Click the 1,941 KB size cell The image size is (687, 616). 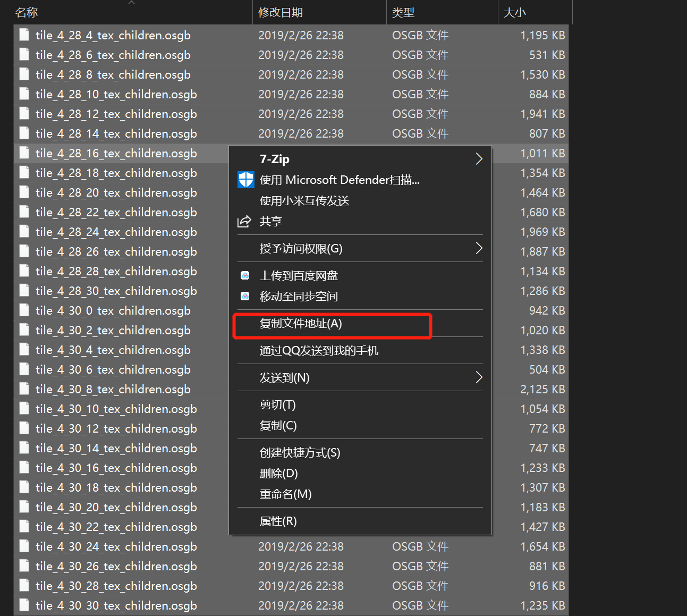pyautogui.click(x=542, y=114)
